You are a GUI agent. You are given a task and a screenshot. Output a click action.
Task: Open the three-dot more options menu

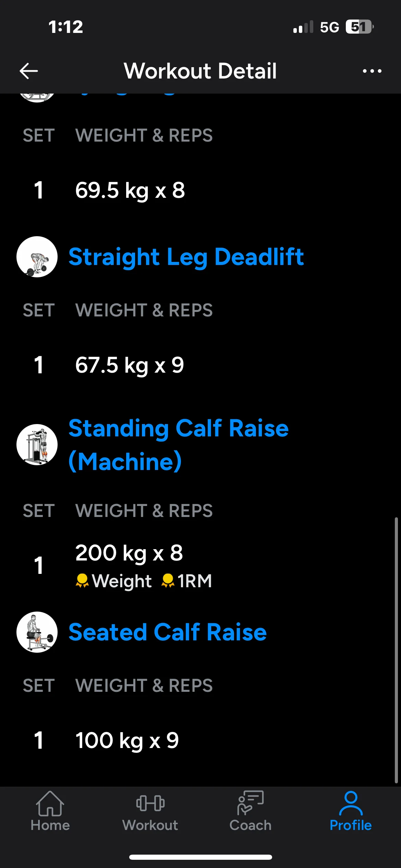372,71
